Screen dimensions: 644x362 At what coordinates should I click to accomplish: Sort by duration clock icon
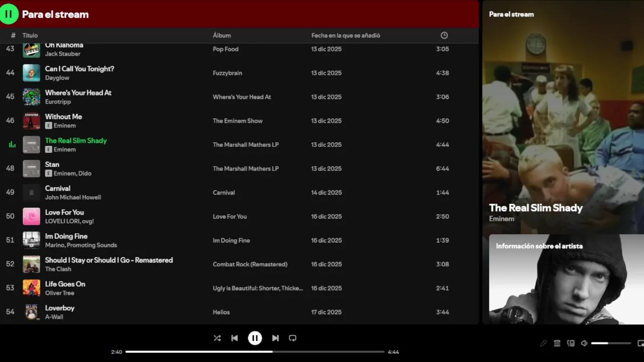pos(444,35)
